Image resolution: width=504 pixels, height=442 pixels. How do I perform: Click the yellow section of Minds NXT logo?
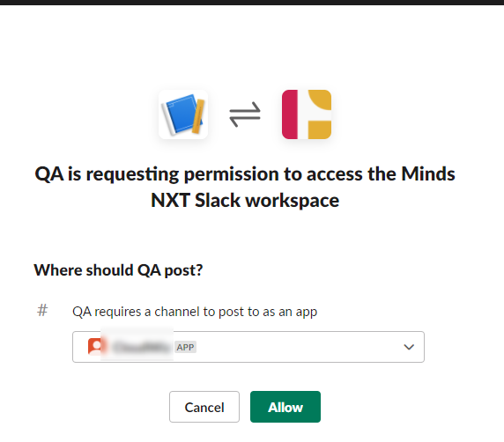coord(320,114)
